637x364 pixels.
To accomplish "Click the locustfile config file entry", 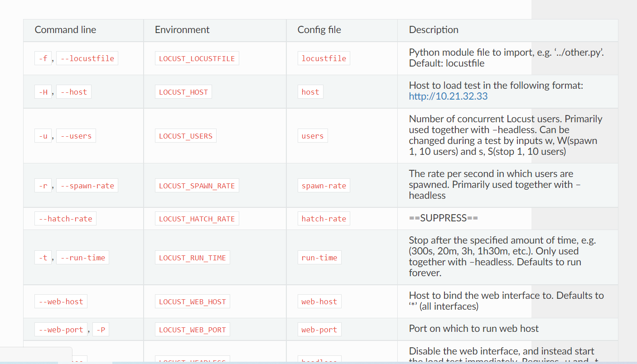I will pyautogui.click(x=323, y=58).
